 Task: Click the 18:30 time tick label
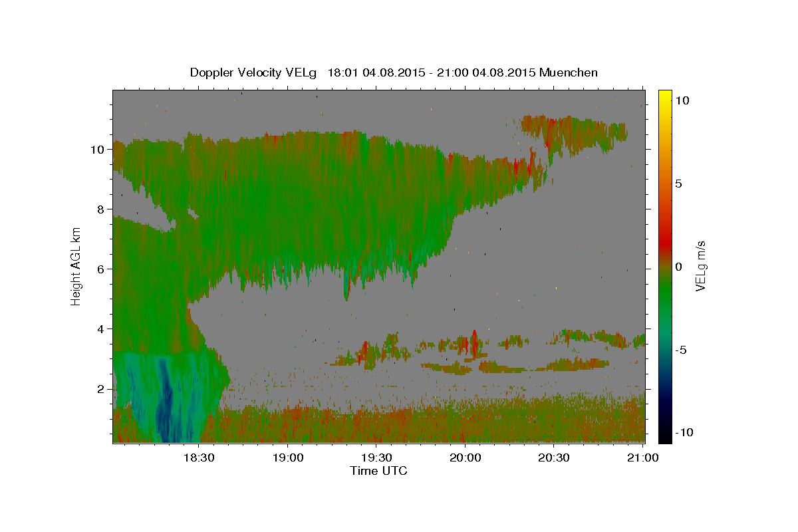tap(198, 458)
